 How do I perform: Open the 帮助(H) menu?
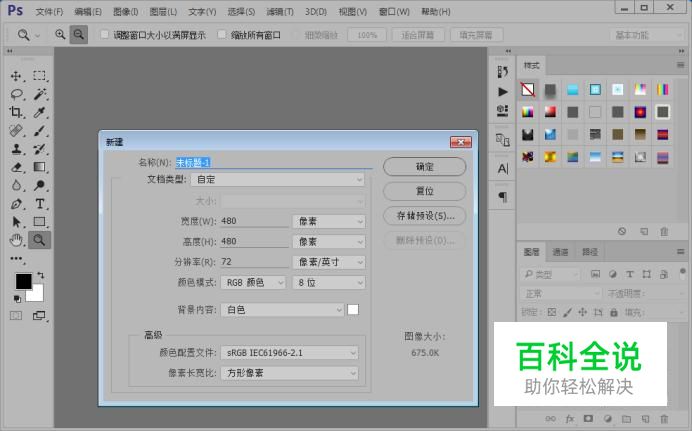(436, 12)
